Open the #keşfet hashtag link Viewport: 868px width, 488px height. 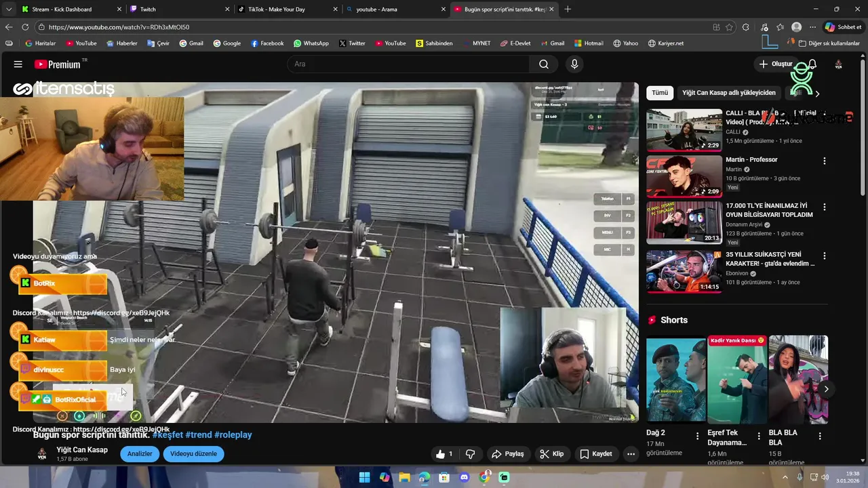pos(167,435)
